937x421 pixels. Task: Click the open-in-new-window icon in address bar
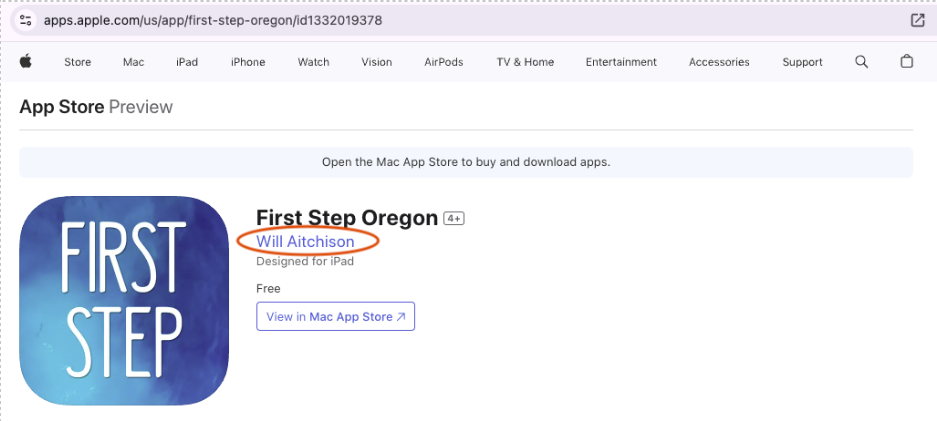coord(917,20)
